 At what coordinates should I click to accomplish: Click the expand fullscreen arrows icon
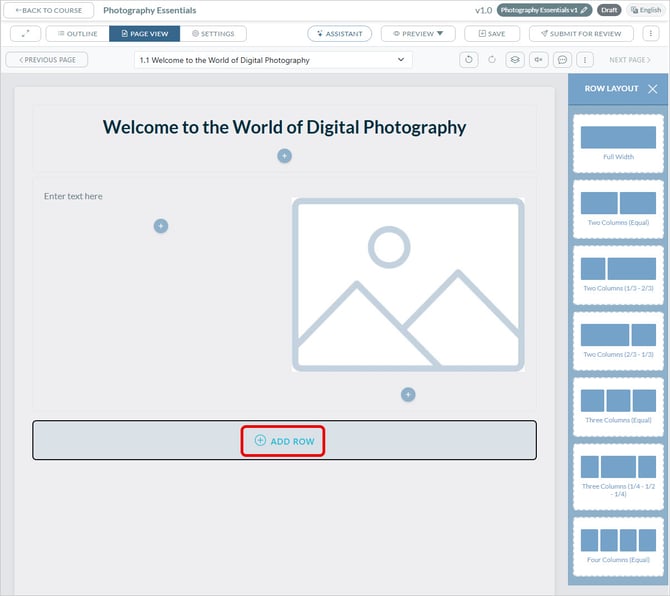pyautogui.click(x=25, y=33)
